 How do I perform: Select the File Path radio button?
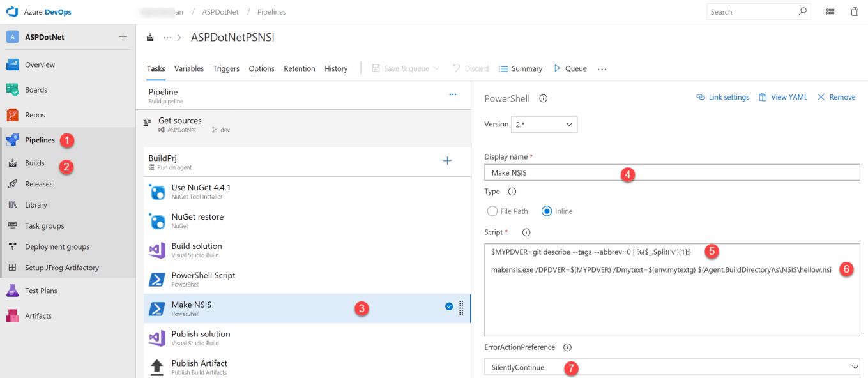pyautogui.click(x=492, y=211)
